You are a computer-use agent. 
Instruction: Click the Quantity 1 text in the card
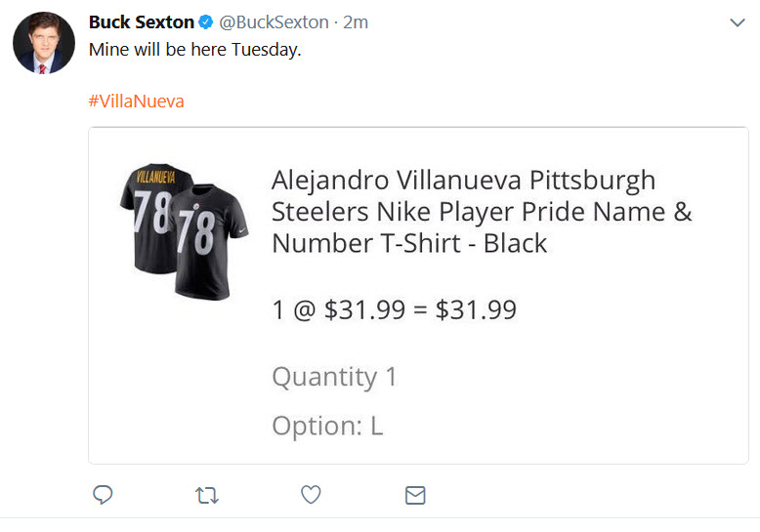334,377
